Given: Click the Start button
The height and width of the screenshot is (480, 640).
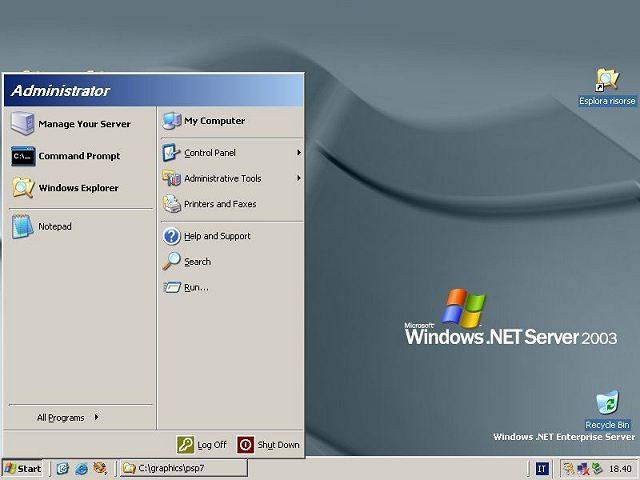Looking at the screenshot, I should [23, 468].
